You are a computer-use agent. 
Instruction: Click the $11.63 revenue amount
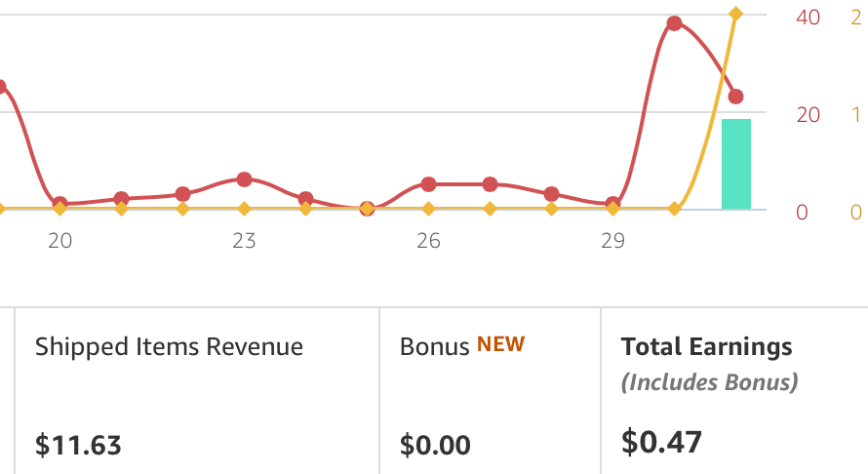point(78,446)
